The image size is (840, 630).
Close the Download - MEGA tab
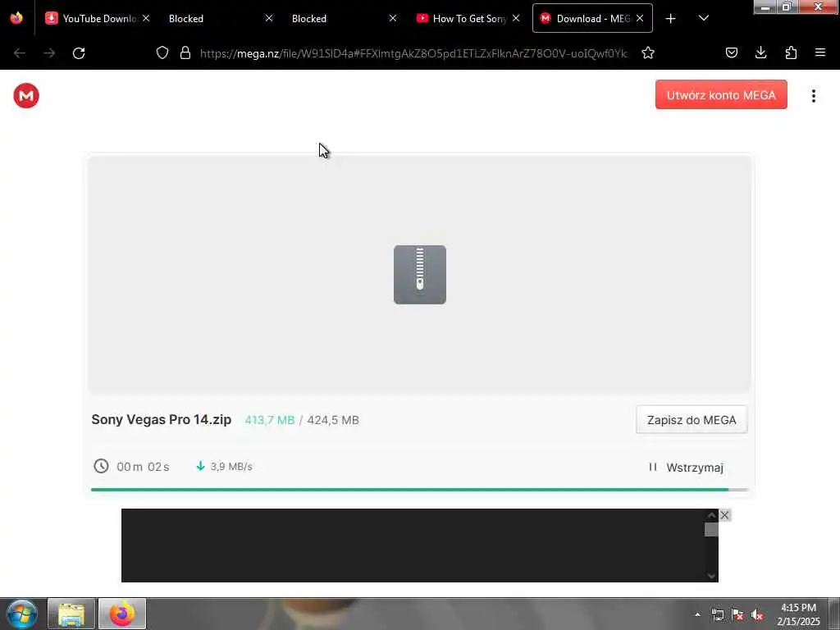(640, 18)
